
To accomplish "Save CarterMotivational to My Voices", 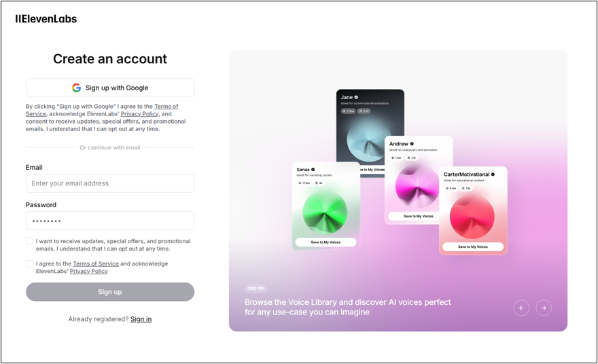I will tap(473, 247).
